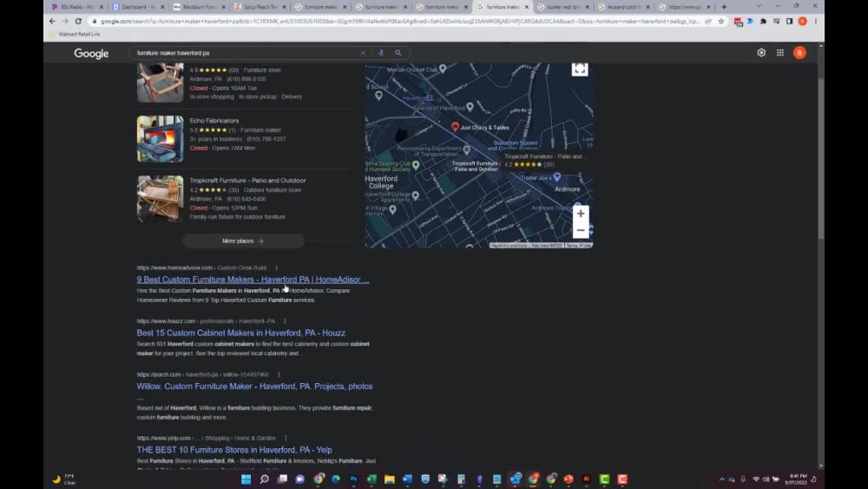
Task: Click the Trader Joe's map marker
Action: (557, 177)
